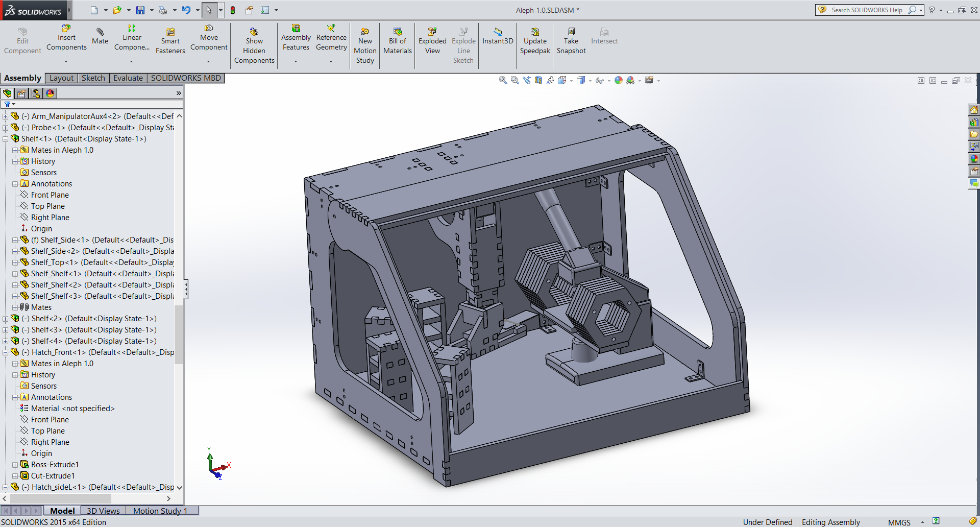The width and height of the screenshot is (980, 527).
Task: Expand Boss-Extrude1 feature node
Action: pyautogui.click(x=15, y=465)
